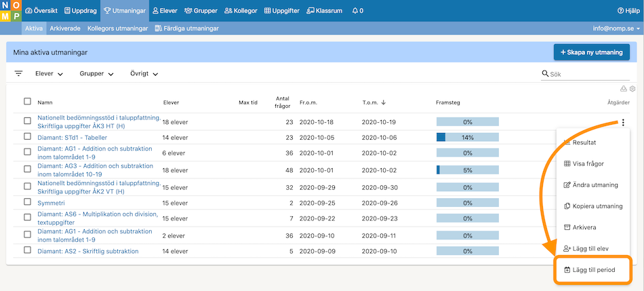This screenshot has width=644, height=291.
Task: Click the download table icon
Action: tap(624, 88)
